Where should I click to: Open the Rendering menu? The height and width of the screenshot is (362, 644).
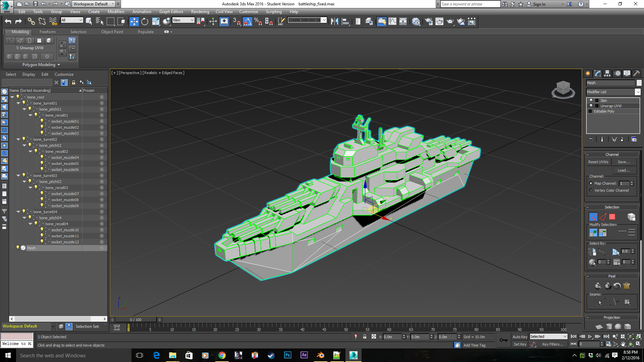click(200, 12)
